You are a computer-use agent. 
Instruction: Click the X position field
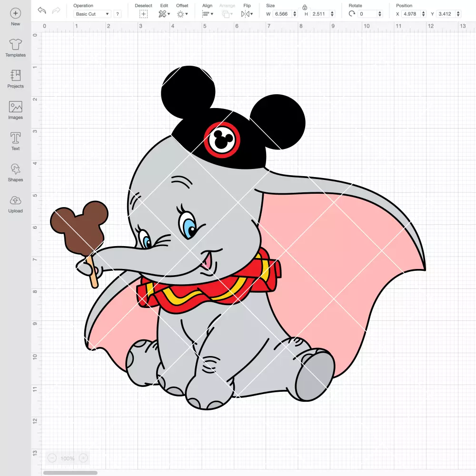tap(411, 14)
